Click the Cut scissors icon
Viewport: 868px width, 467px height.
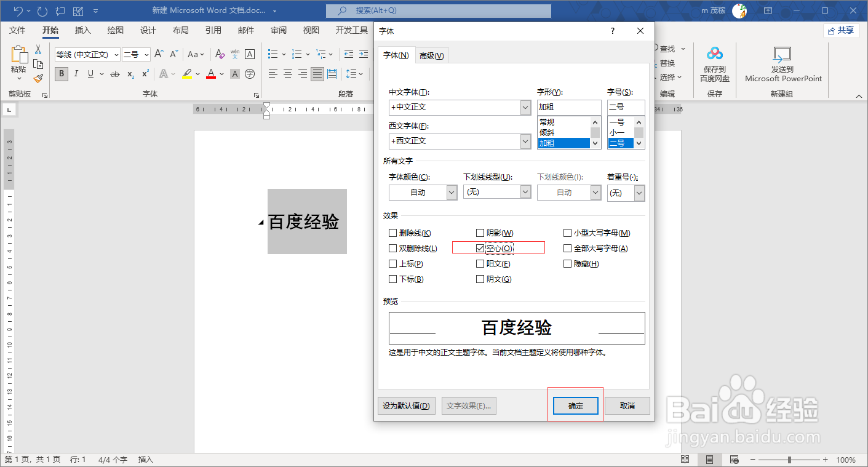pyautogui.click(x=38, y=50)
